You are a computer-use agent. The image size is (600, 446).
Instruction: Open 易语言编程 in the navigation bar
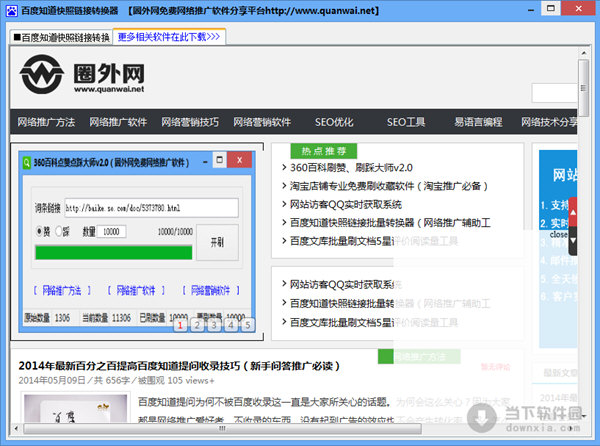[478, 122]
